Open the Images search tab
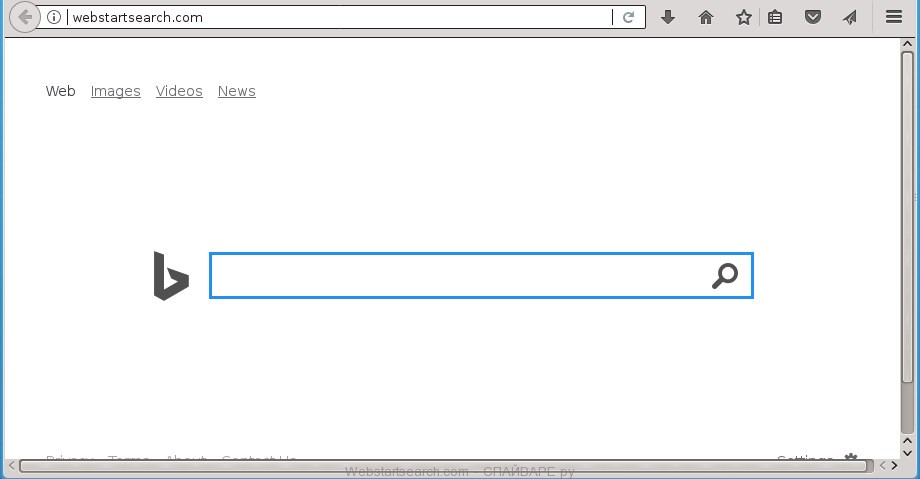The width and height of the screenshot is (920, 479). (116, 91)
